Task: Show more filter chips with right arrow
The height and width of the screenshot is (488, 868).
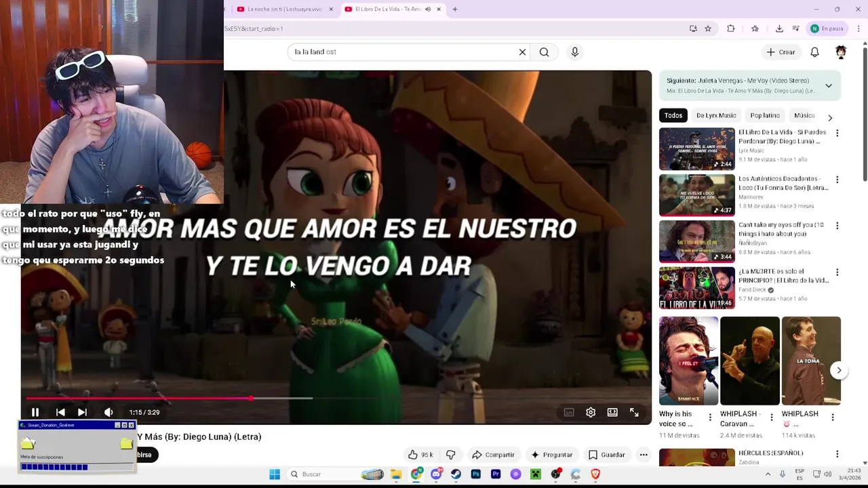Action: tap(830, 117)
